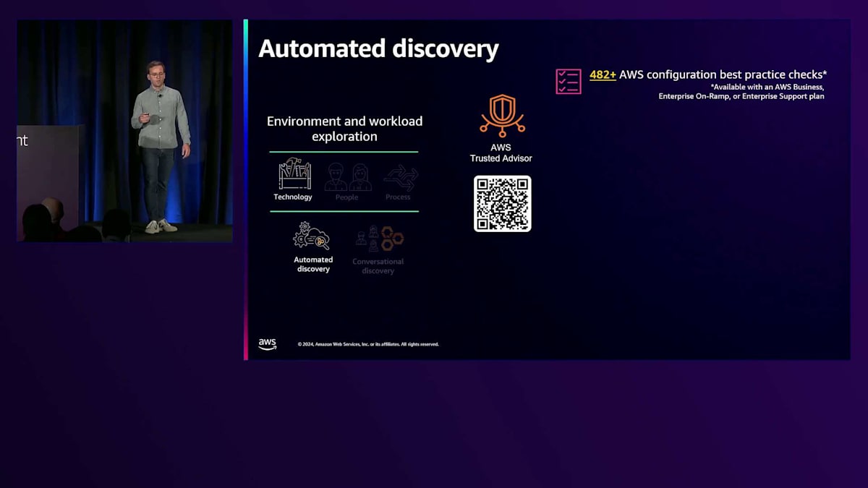Image resolution: width=868 pixels, height=488 pixels.
Task: Click the 'Available with an AWS Business' footnote
Action: tap(767, 87)
